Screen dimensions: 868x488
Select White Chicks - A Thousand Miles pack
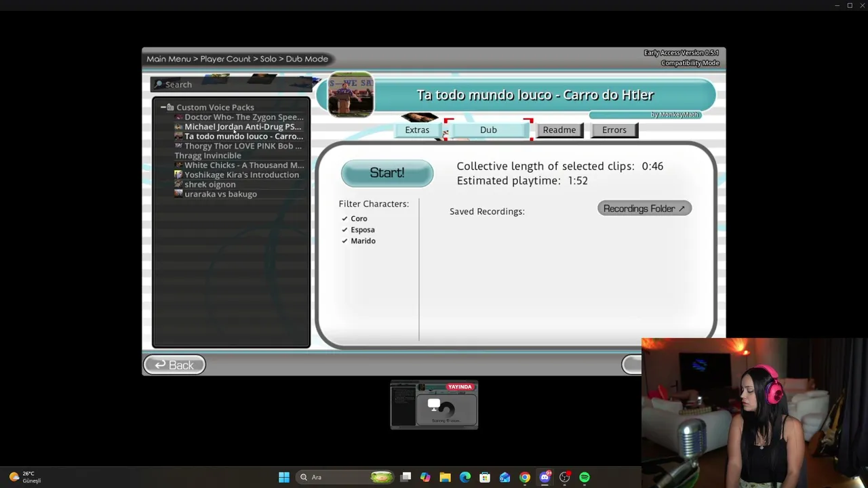point(239,165)
